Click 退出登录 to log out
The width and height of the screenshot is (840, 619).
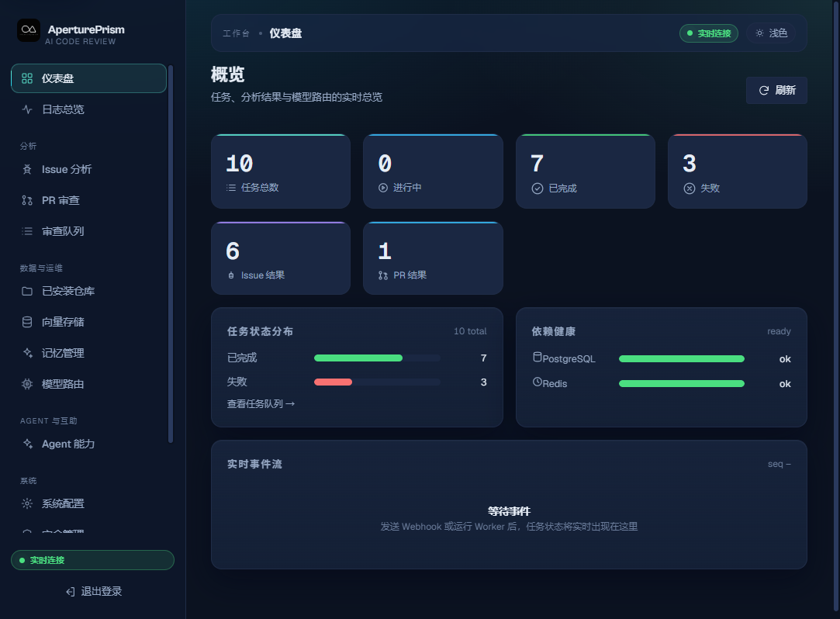click(x=93, y=592)
